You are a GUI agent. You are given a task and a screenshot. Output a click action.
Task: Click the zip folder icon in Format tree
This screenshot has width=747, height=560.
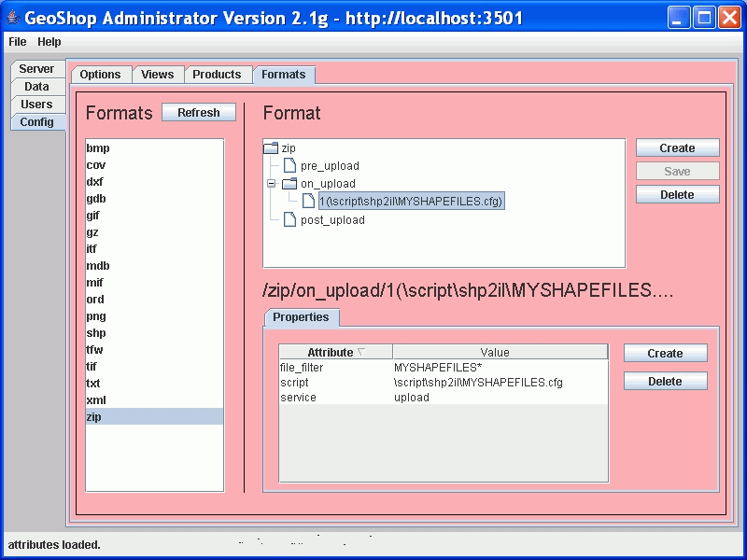pyautogui.click(x=271, y=148)
